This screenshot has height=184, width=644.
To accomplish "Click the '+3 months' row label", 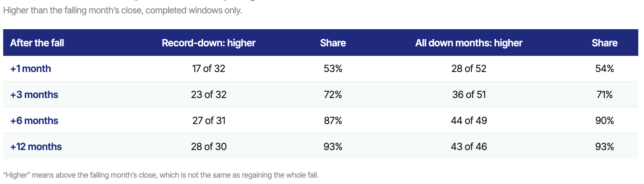I will coord(34,95).
